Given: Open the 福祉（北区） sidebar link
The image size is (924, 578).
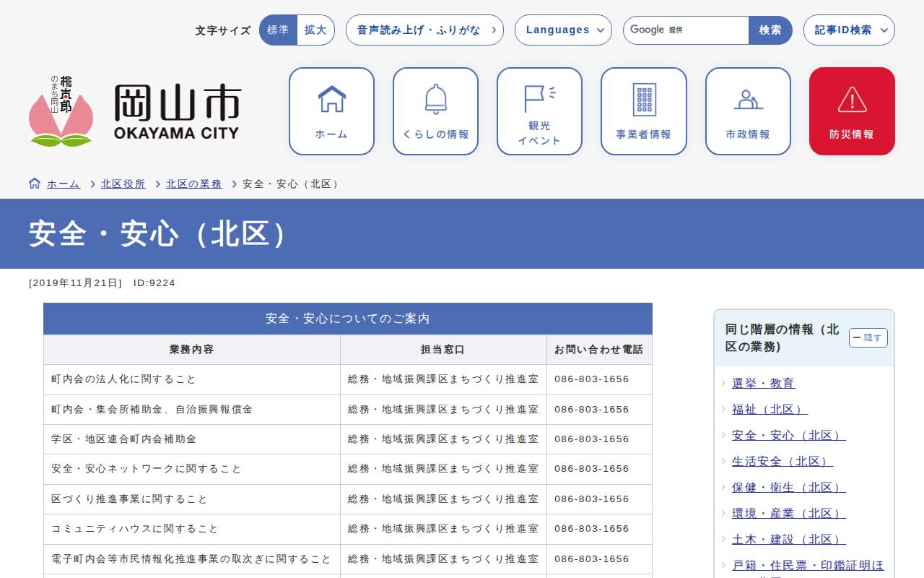Looking at the screenshot, I should click(x=770, y=409).
